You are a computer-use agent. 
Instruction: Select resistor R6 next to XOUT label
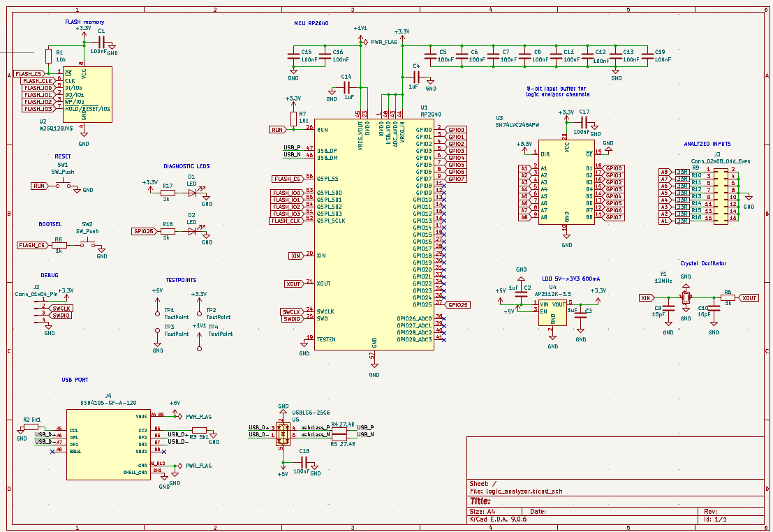point(728,297)
